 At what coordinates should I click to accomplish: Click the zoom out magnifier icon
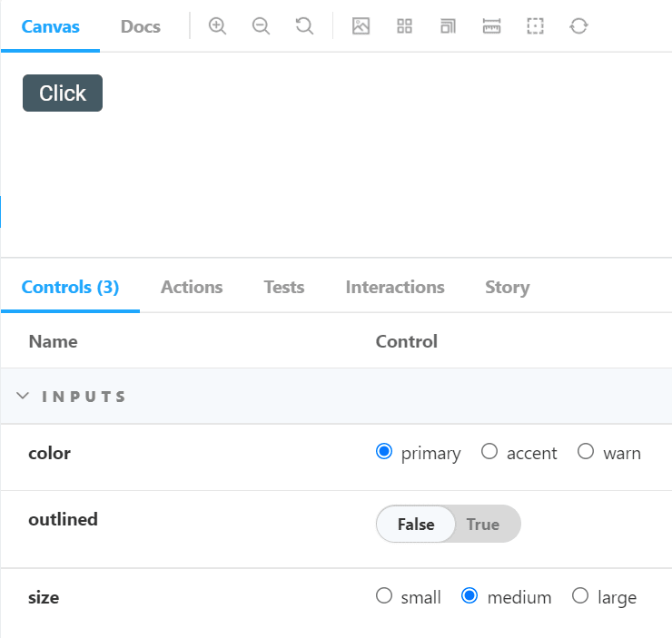tap(261, 26)
